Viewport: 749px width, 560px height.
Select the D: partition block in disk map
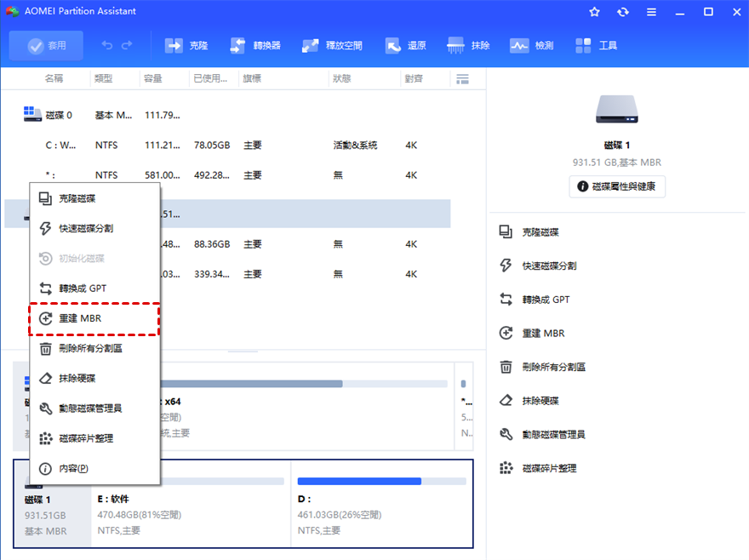pos(381,504)
